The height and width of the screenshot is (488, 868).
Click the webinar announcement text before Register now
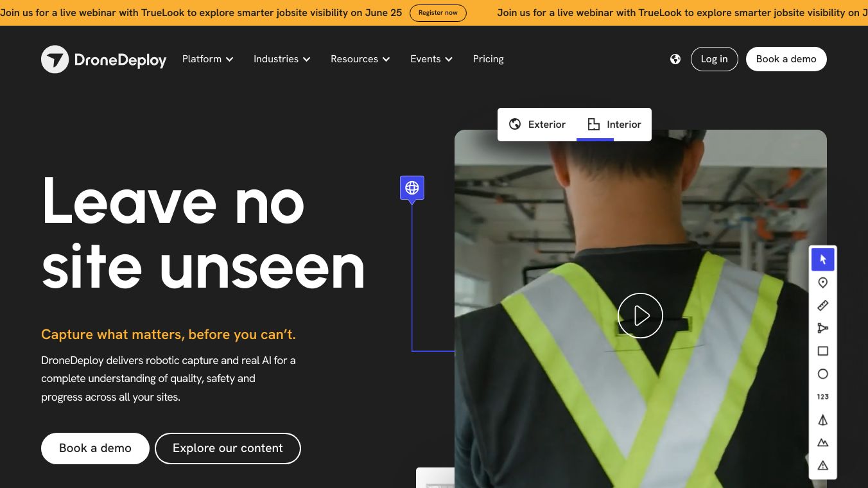201,13
